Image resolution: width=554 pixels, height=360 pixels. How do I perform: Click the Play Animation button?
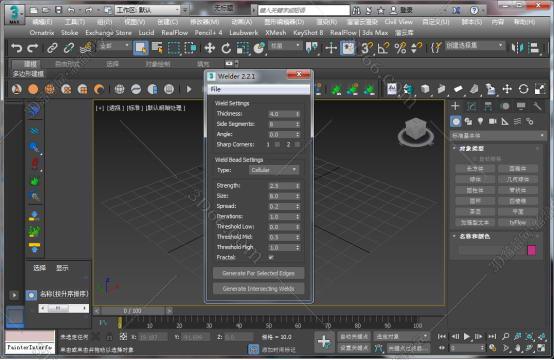467,336
